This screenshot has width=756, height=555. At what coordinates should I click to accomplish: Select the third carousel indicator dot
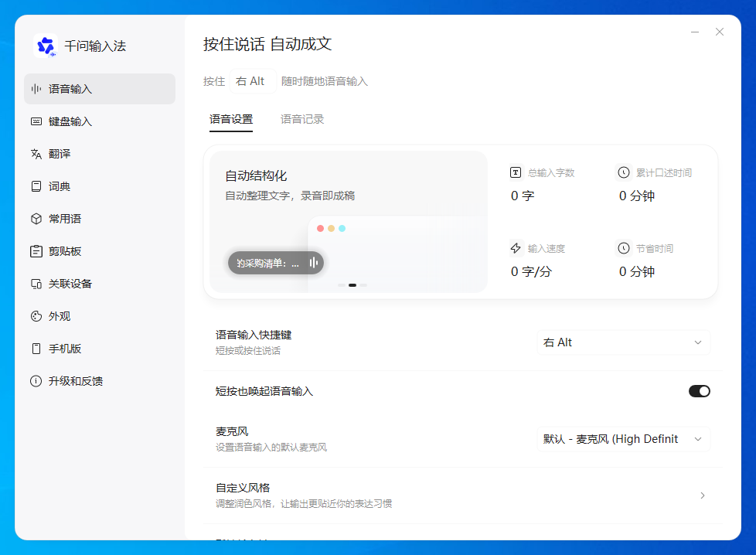click(363, 285)
